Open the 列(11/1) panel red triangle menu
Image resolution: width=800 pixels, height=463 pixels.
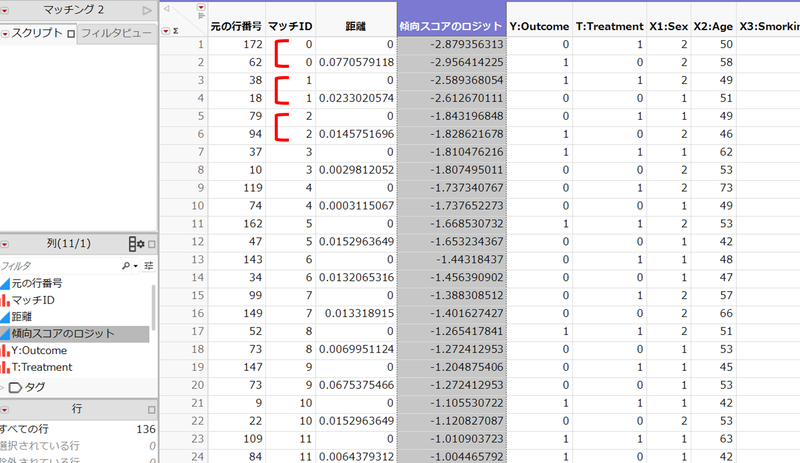5,244
